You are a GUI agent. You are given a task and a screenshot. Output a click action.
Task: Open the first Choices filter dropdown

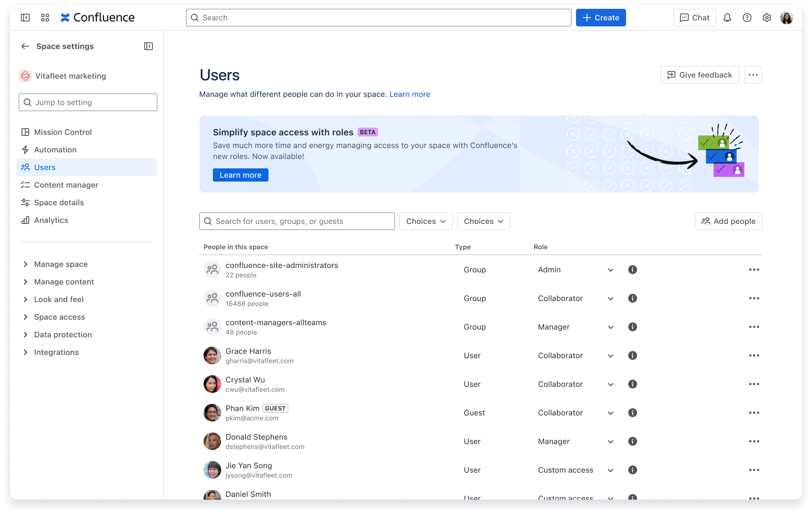426,221
